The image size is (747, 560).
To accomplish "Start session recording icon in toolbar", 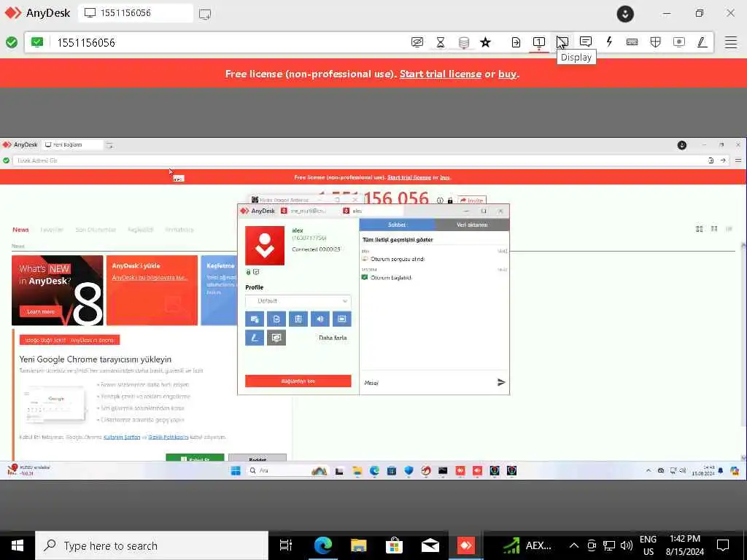I will pyautogui.click(x=679, y=42).
